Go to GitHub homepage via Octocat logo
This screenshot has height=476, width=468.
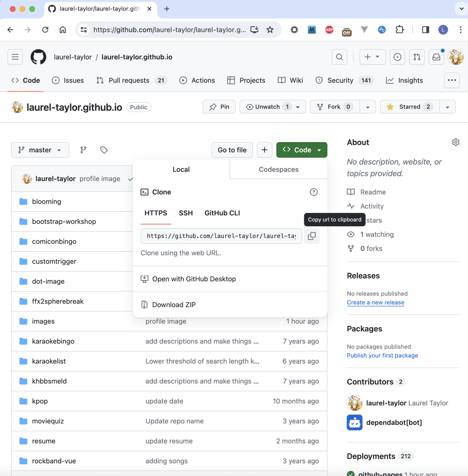tap(38, 57)
